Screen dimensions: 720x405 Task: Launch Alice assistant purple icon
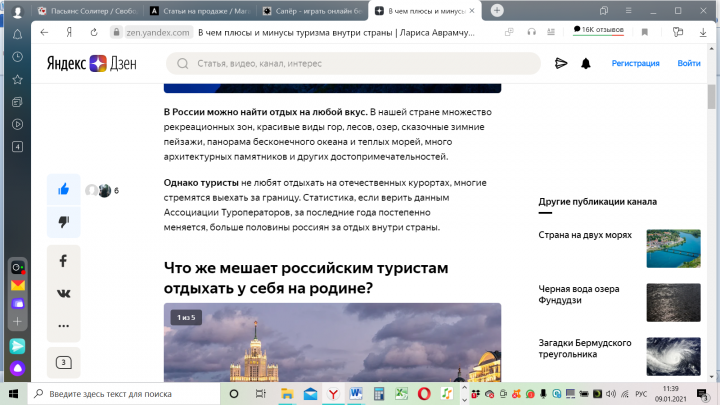17,368
